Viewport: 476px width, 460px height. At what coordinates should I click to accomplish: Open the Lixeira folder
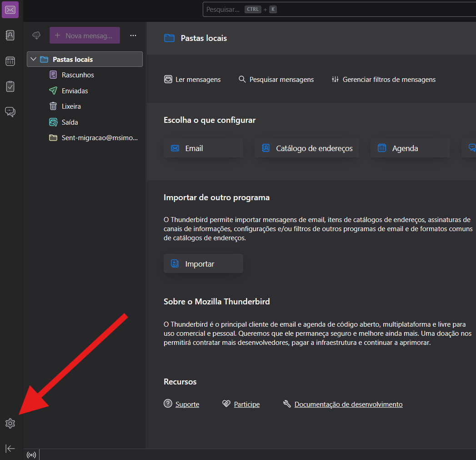[x=71, y=106]
